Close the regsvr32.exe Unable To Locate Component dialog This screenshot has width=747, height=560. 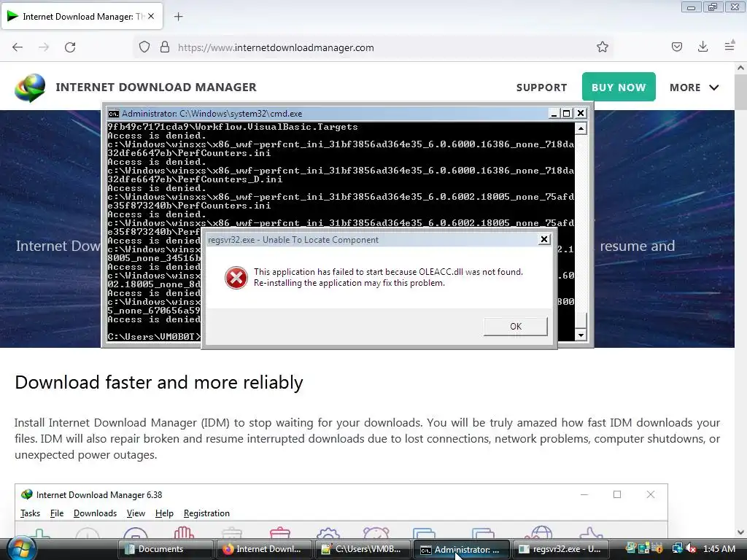(x=544, y=239)
